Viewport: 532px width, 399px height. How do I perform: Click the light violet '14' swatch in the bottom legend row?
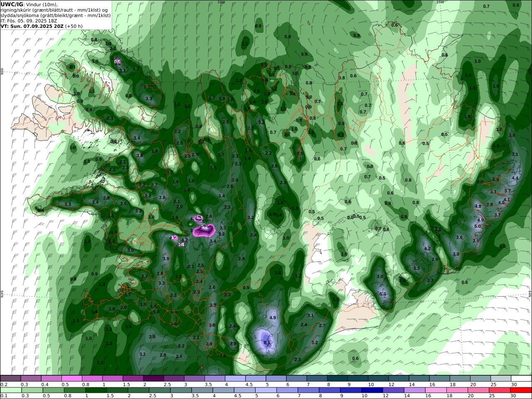(414, 390)
